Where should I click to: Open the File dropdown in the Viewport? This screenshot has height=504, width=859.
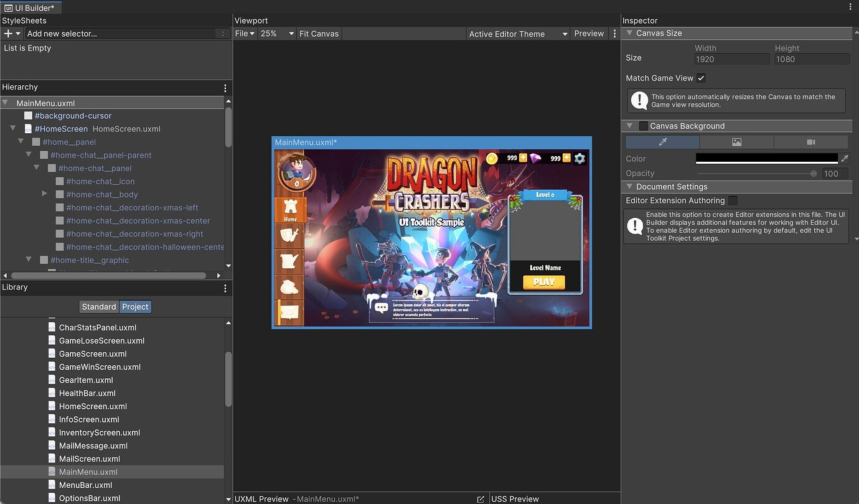243,34
